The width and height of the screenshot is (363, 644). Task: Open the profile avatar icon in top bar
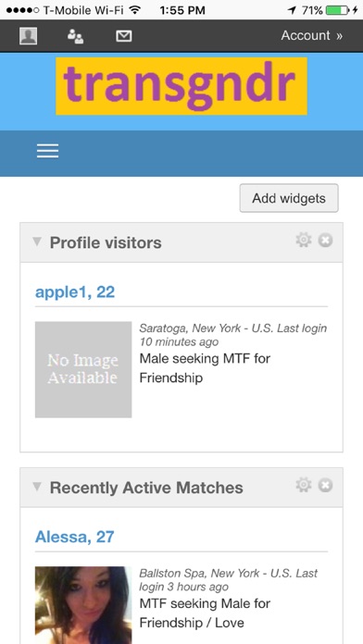(x=29, y=36)
